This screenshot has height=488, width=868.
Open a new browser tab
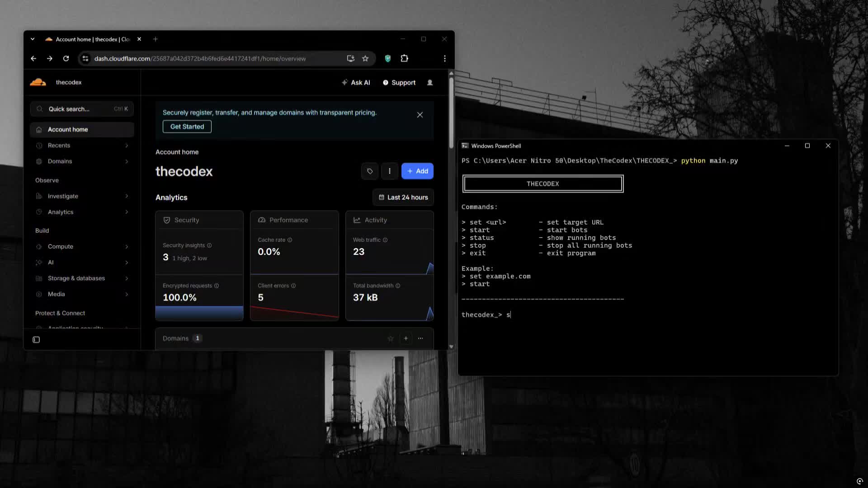[x=156, y=39]
